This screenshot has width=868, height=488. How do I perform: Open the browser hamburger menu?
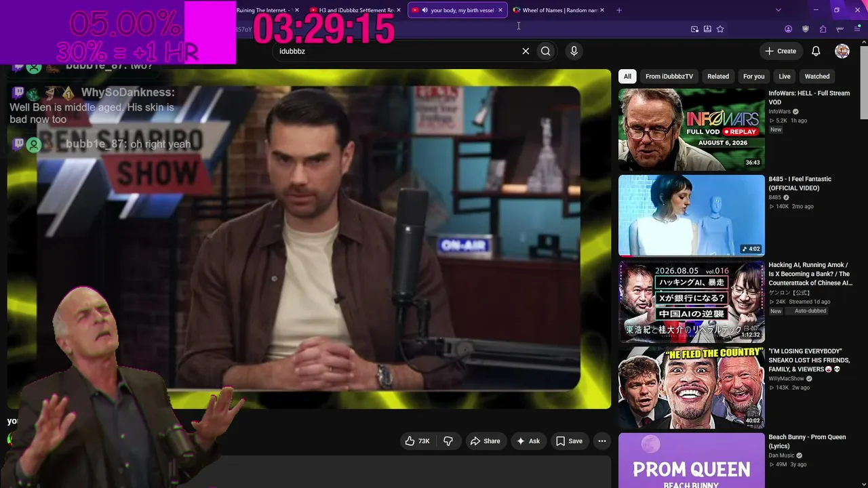[857, 29]
